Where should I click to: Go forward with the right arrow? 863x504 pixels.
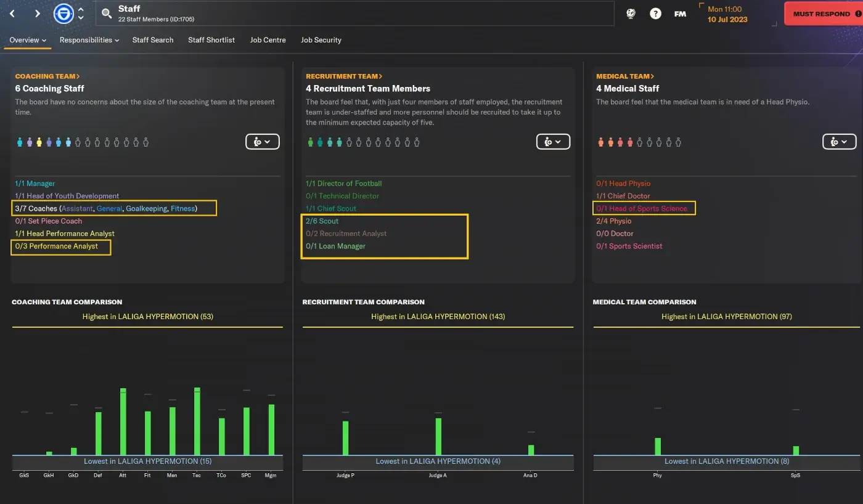pos(38,14)
